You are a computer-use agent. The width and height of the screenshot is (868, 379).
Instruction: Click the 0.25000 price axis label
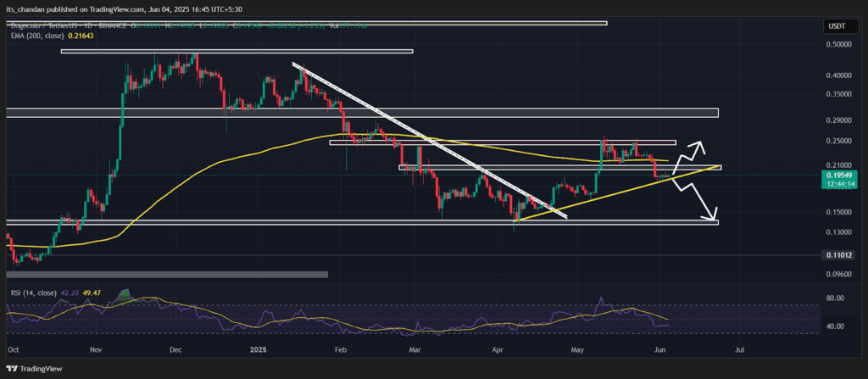pyautogui.click(x=838, y=141)
